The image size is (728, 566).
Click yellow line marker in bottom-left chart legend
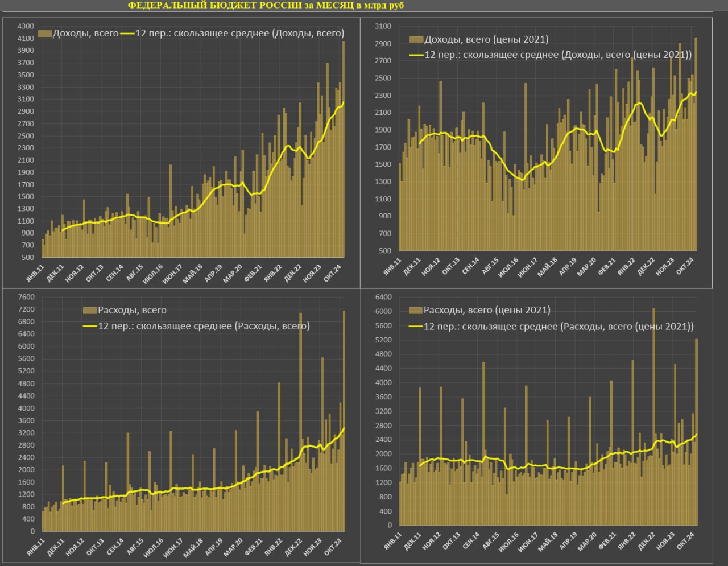[90, 326]
